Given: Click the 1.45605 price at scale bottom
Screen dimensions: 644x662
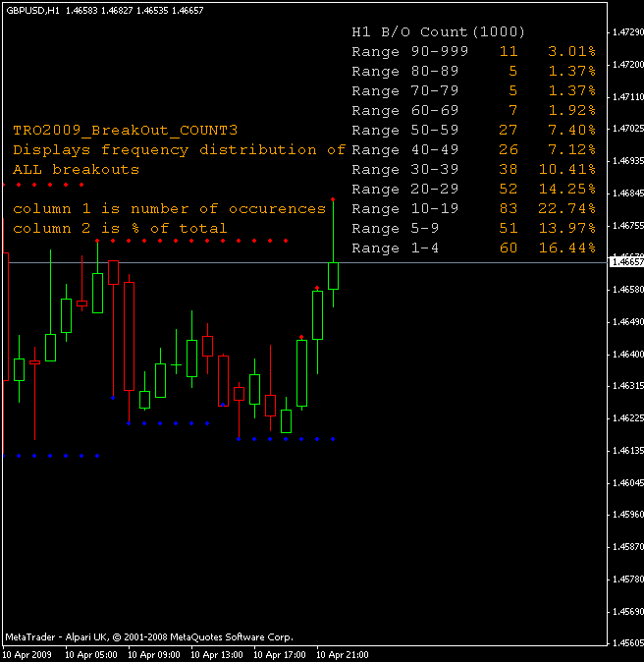Looking at the screenshot, I should pos(625,642).
